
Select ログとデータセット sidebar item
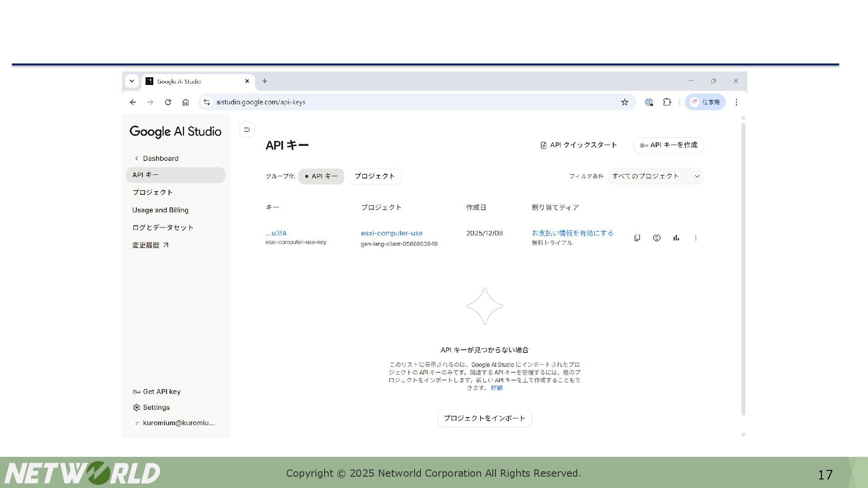tap(163, 227)
